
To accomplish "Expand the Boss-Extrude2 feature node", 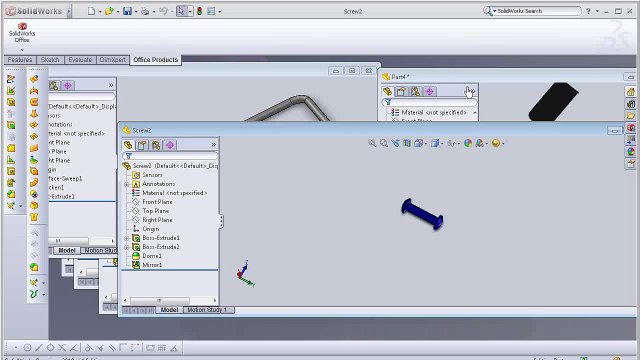I will [x=127, y=247].
